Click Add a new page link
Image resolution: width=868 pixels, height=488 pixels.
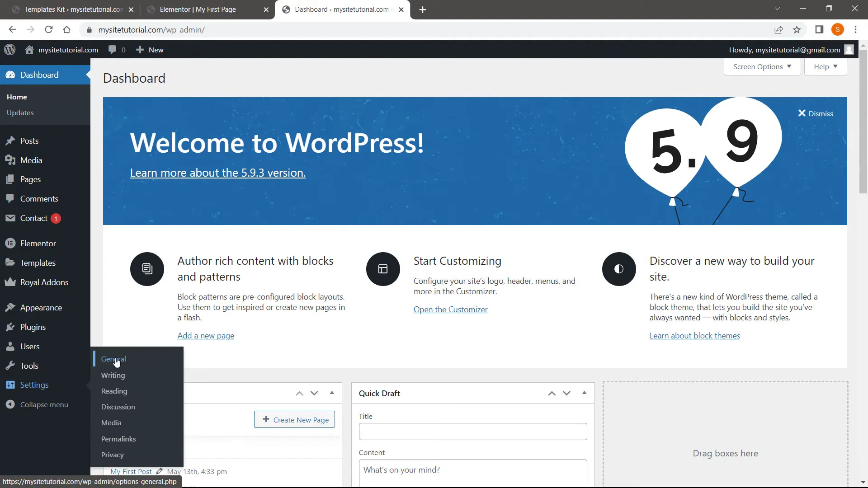click(x=206, y=336)
